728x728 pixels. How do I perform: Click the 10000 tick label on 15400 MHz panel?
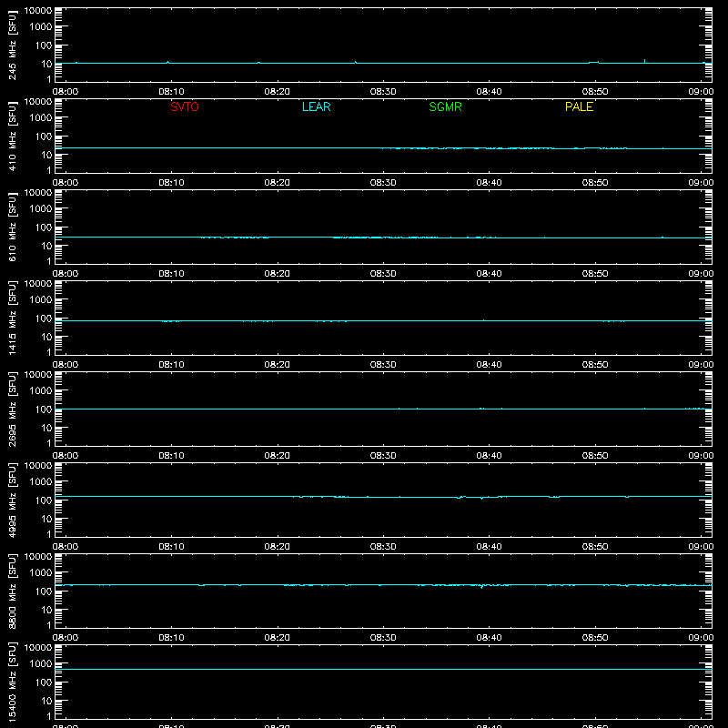click(x=38, y=648)
